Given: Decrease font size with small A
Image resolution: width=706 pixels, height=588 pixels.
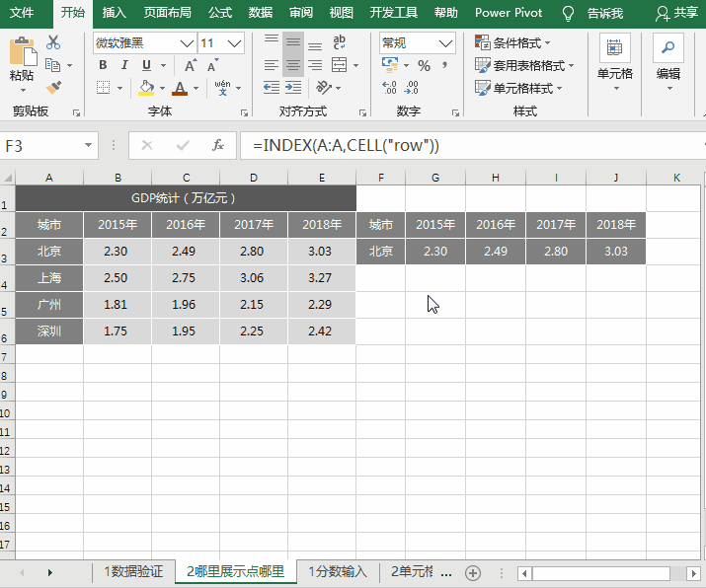Looking at the screenshot, I should [212, 65].
